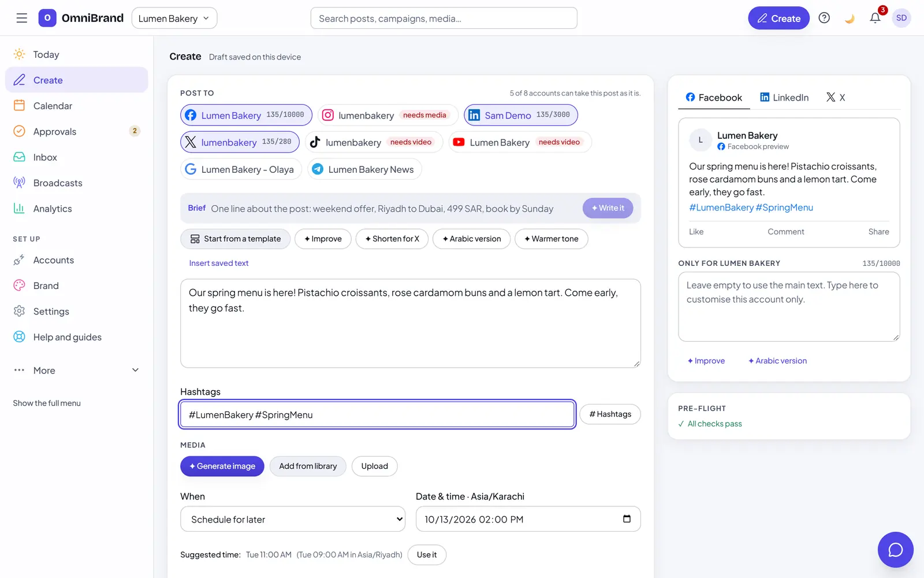Click Add from library

(308, 466)
